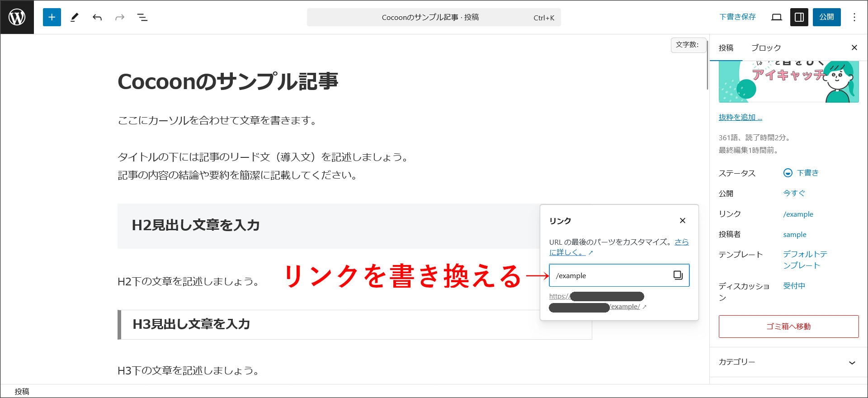868x398 pixels.
Task: Click the editor vertical scrollbar
Action: (708, 65)
